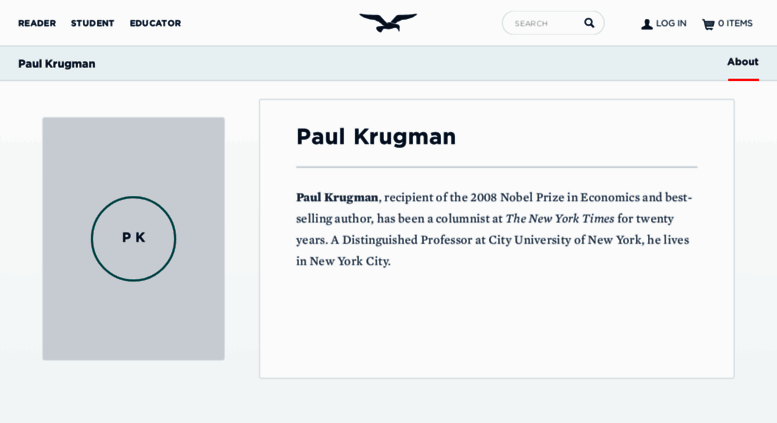Viewport: 777px width, 423px height.
Task: Click the divider line under the heading
Action: coord(496,167)
